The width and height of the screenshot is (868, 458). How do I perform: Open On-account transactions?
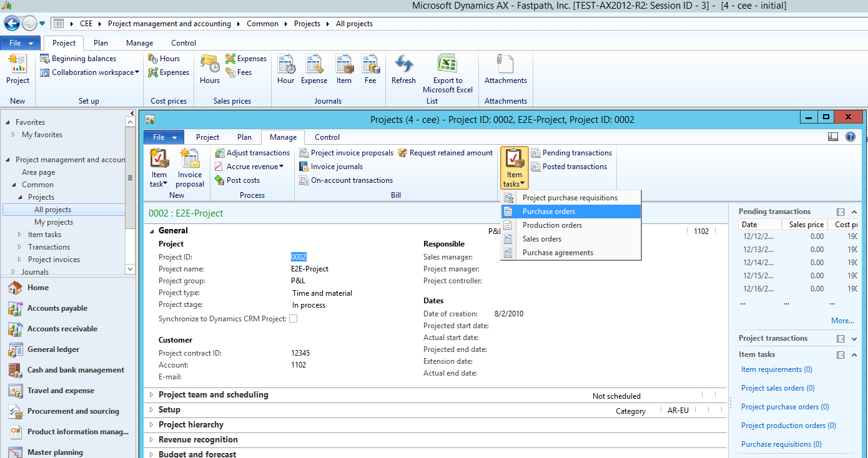pyautogui.click(x=346, y=180)
